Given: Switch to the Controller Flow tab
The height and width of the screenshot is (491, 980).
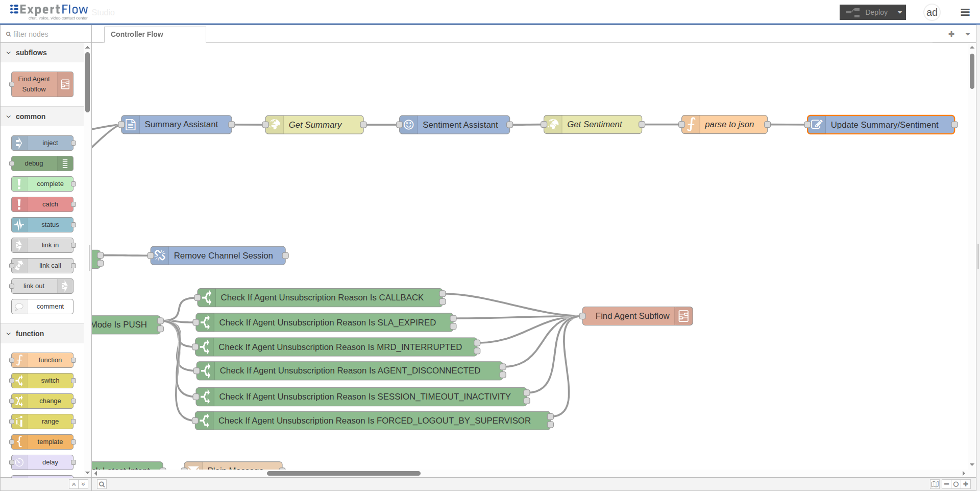Looking at the screenshot, I should 155,34.
